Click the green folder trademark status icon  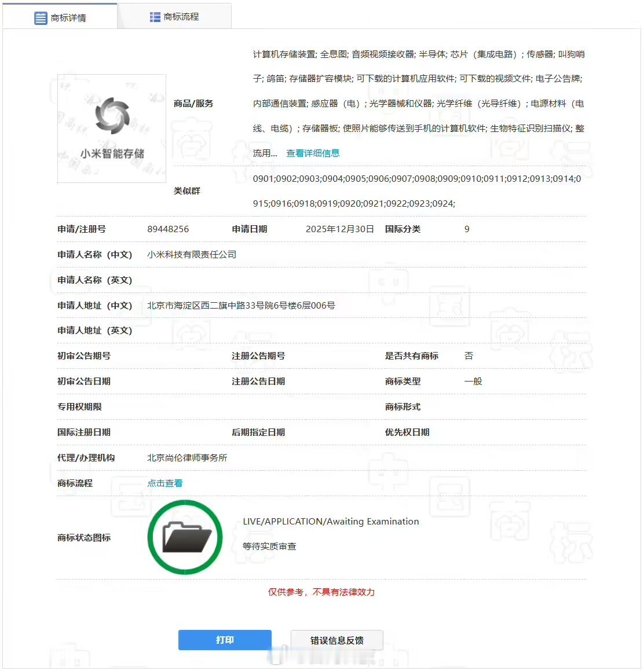coord(185,537)
